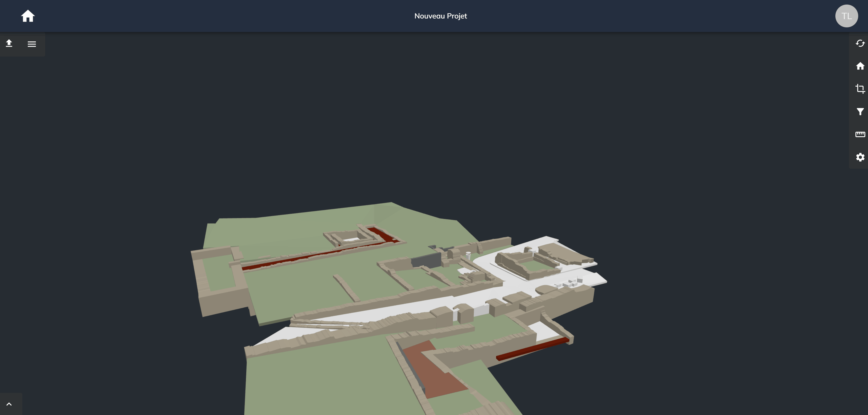Select the ruler measure tool
This screenshot has height=415, width=868.
(860, 134)
